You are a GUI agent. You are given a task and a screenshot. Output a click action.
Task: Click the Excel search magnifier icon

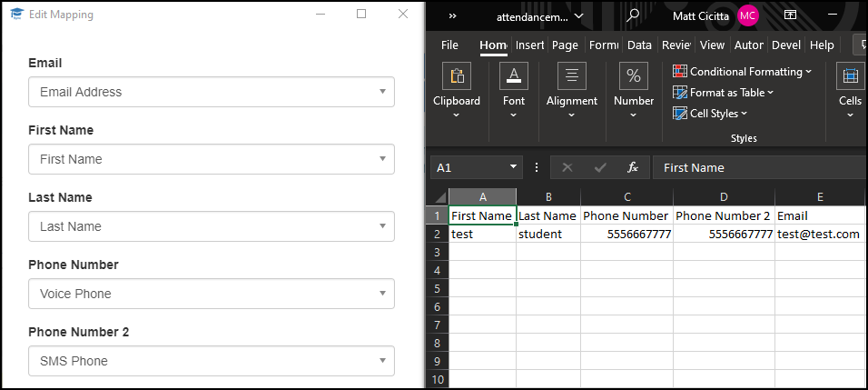coord(632,15)
